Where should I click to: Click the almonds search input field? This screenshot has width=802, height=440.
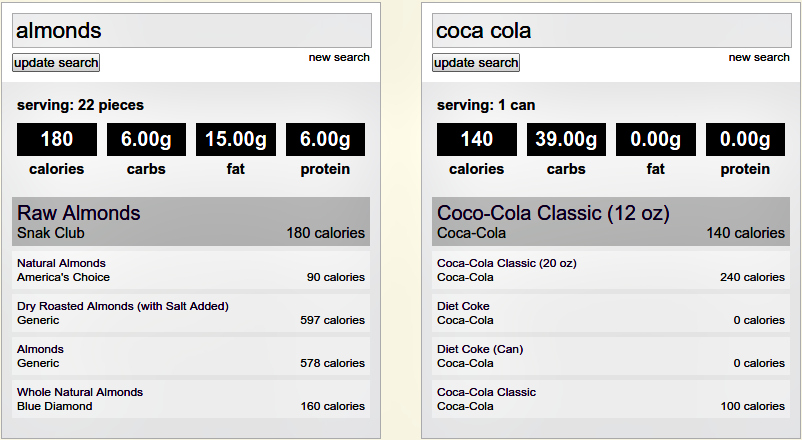192,31
